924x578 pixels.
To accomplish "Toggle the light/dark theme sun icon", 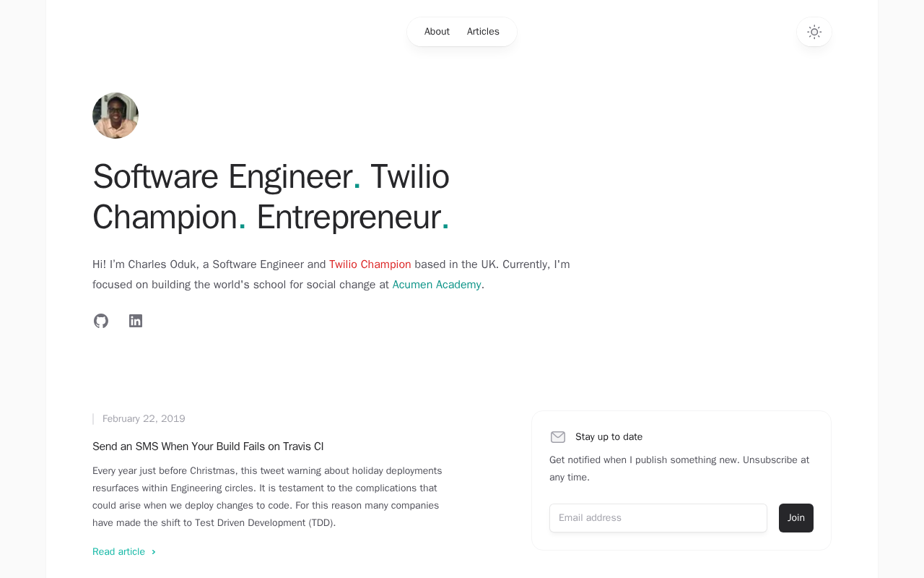I will (814, 32).
